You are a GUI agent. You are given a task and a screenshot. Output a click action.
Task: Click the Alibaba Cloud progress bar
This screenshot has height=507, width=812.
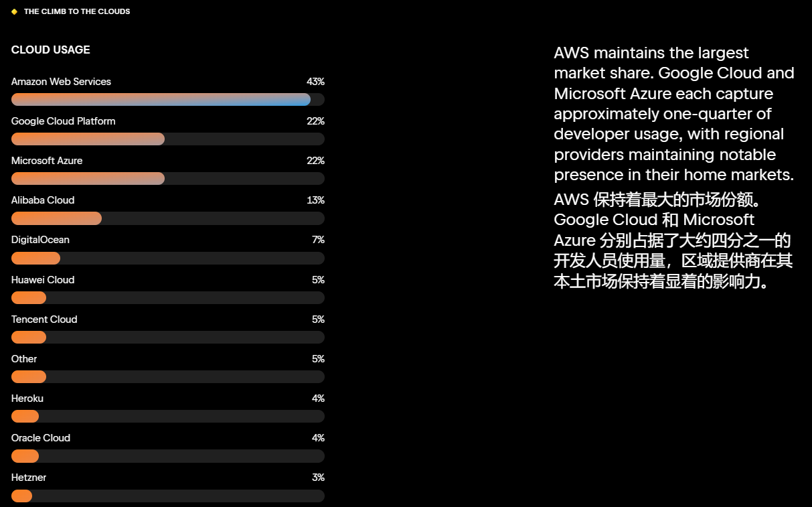tap(167, 218)
